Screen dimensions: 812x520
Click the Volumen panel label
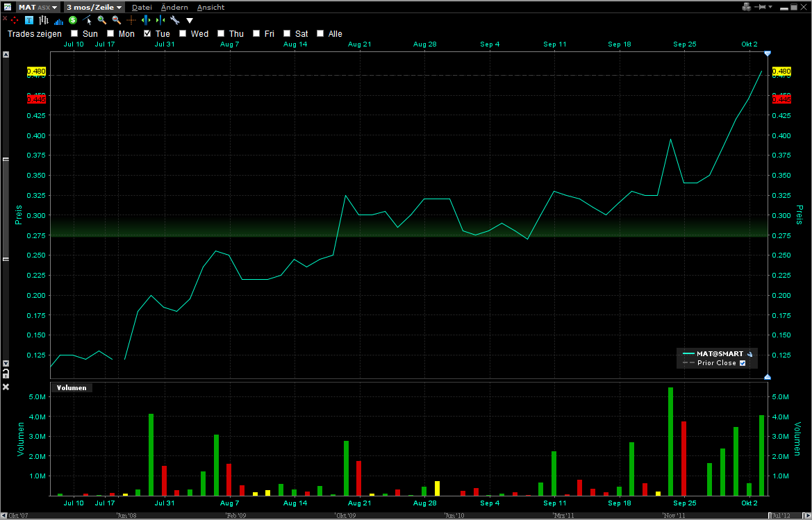point(72,387)
